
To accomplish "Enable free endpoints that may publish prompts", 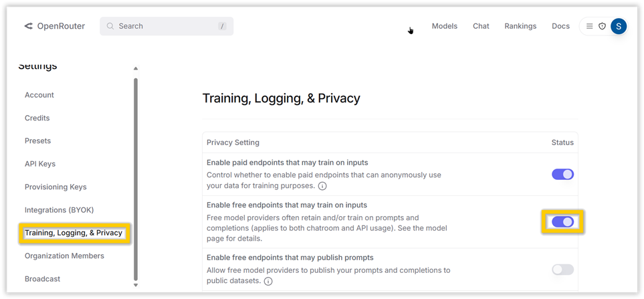I will pos(562,270).
